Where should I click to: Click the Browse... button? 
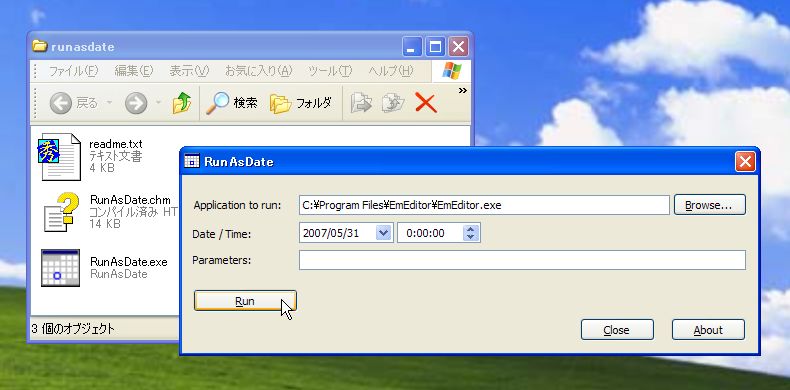709,205
